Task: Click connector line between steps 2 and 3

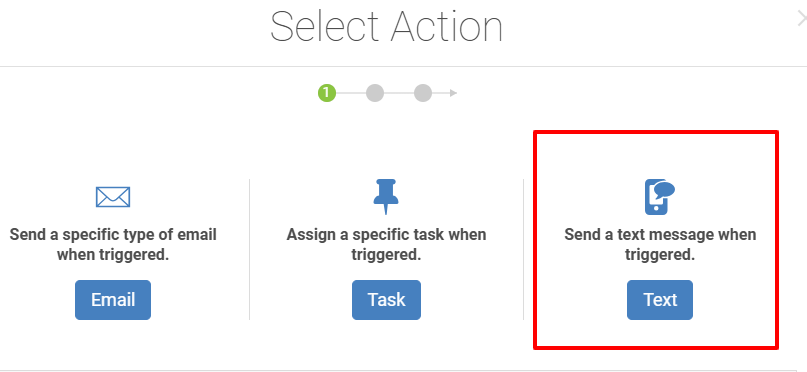Action: click(399, 93)
